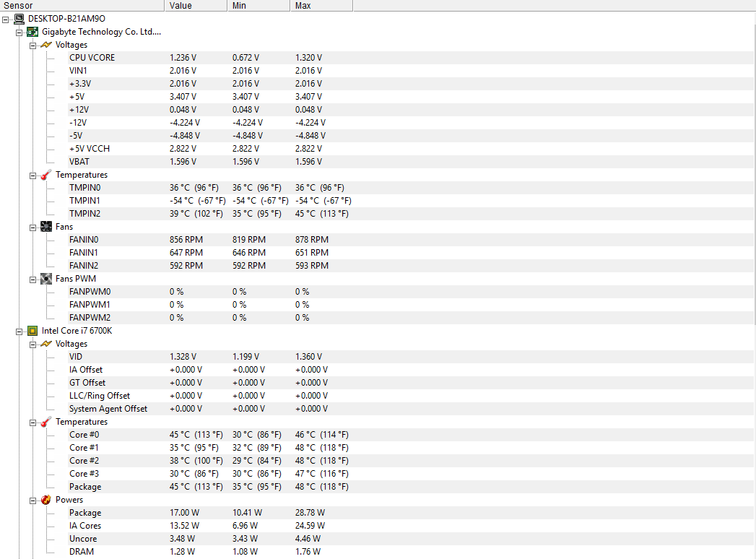Select the System Agent Offset row
Viewport: 756px width, 559px height.
tap(411, 409)
